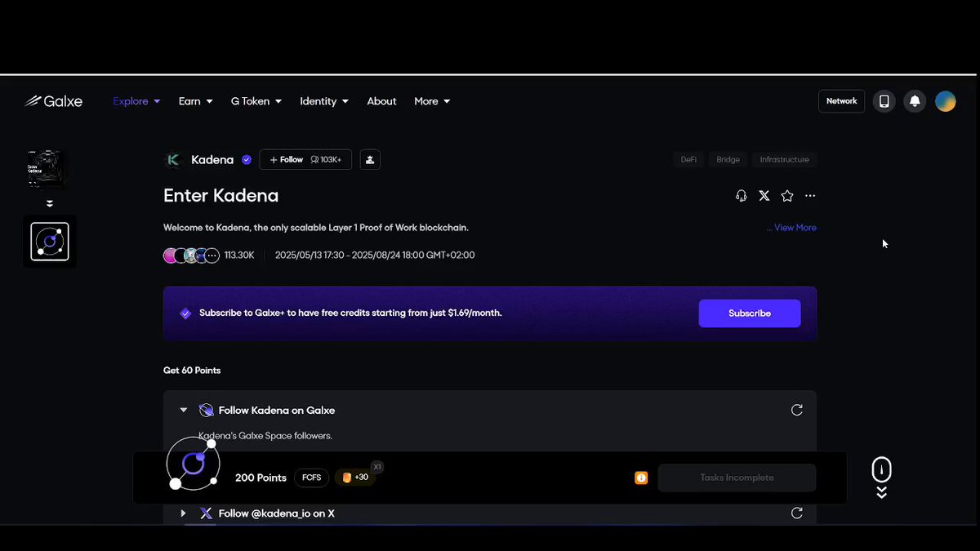
Task: Click the Galxe+ diamond icon
Action: pyautogui.click(x=185, y=313)
